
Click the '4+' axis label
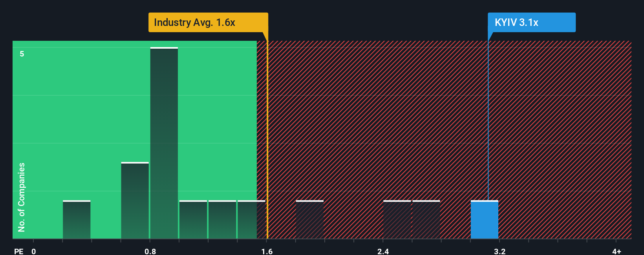click(x=617, y=251)
